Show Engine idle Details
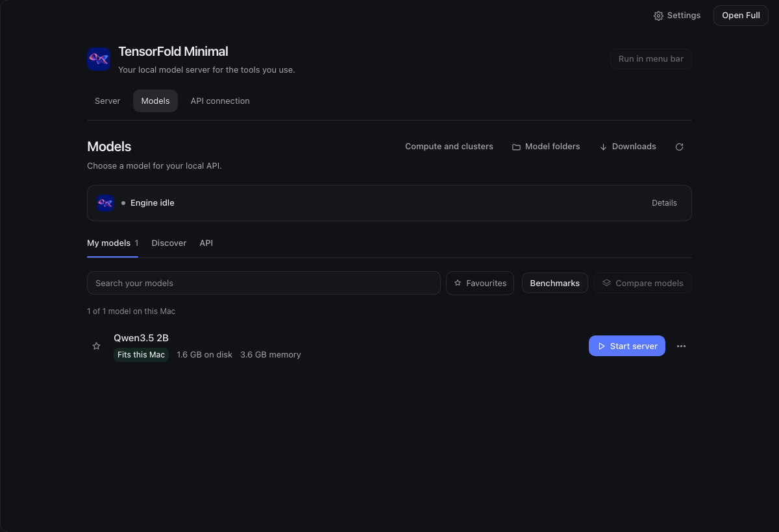The width and height of the screenshot is (779, 532). [x=664, y=203]
